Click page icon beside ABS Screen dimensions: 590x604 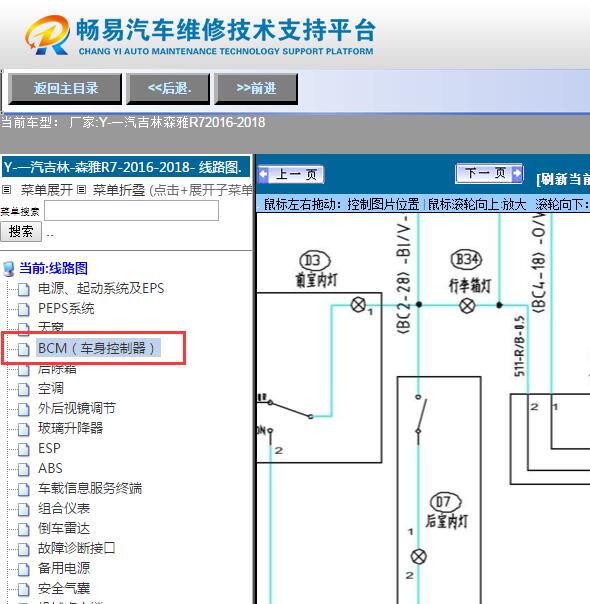click(x=23, y=469)
